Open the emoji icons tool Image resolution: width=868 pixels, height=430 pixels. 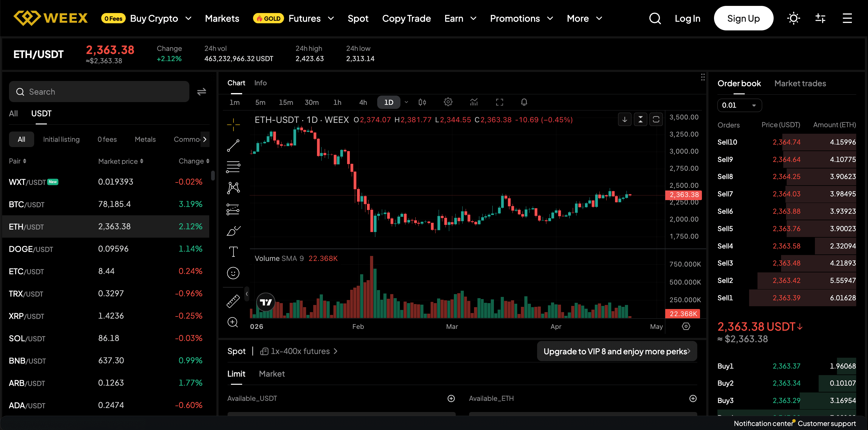(233, 273)
